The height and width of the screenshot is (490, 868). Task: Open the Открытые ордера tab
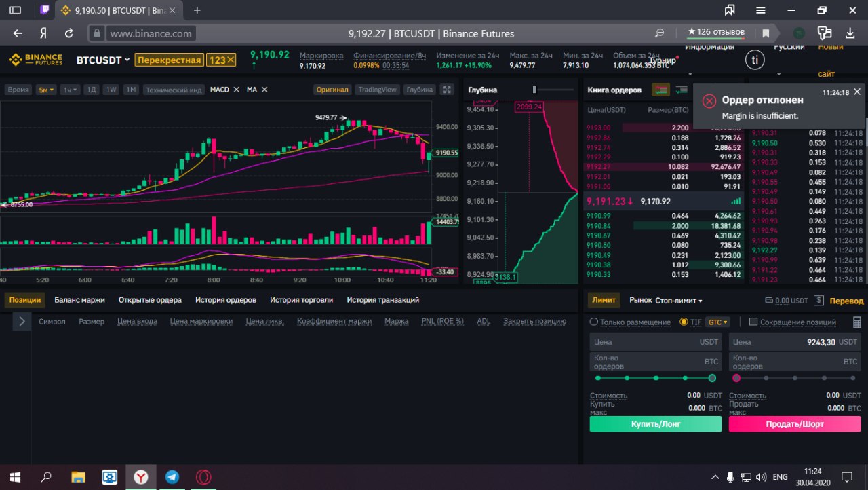pos(150,300)
